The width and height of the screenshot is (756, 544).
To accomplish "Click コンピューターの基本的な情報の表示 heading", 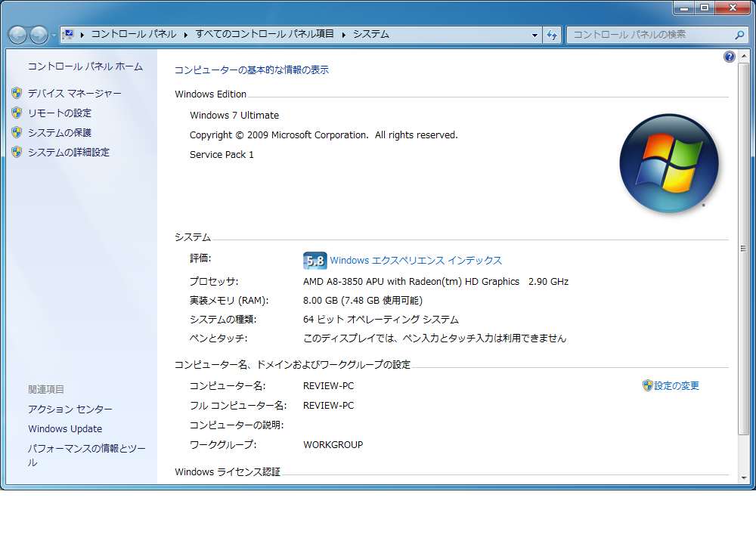I will (x=251, y=70).
